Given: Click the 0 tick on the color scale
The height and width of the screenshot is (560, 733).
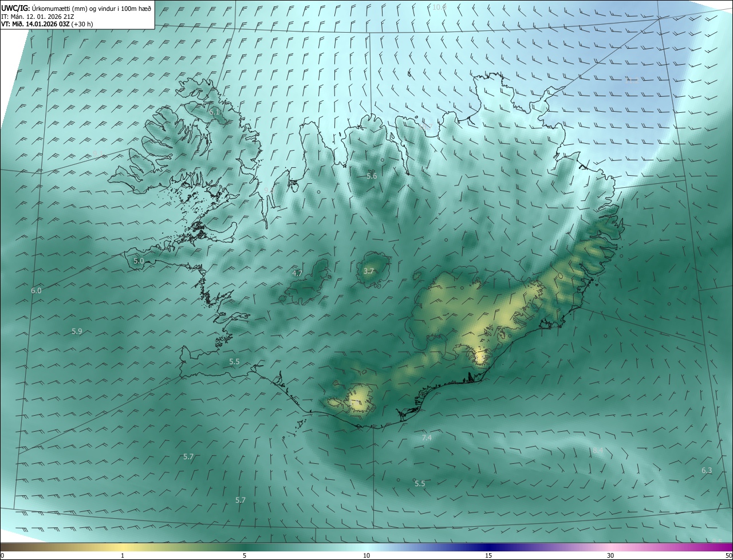Looking at the screenshot, I should pos(2,555).
